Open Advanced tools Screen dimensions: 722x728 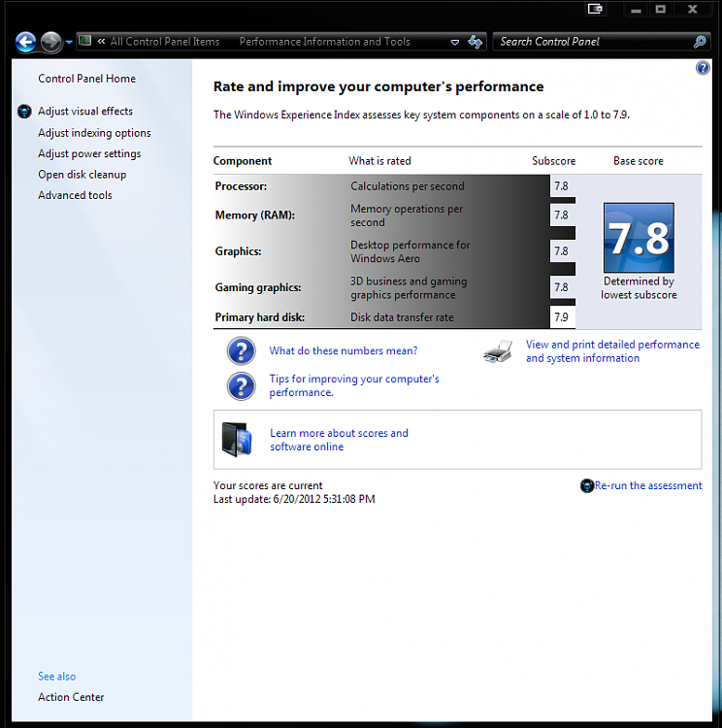pyautogui.click(x=75, y=195)
